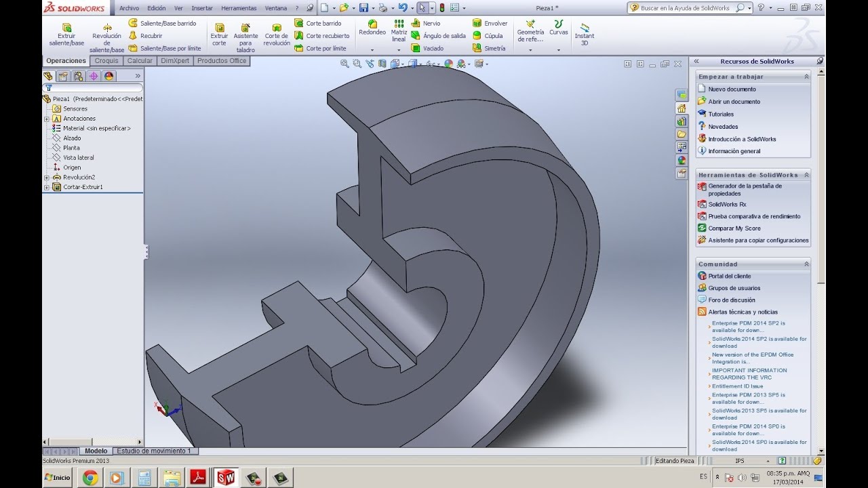
Task: Open the Herramientas menu
Action: point(239,8)
